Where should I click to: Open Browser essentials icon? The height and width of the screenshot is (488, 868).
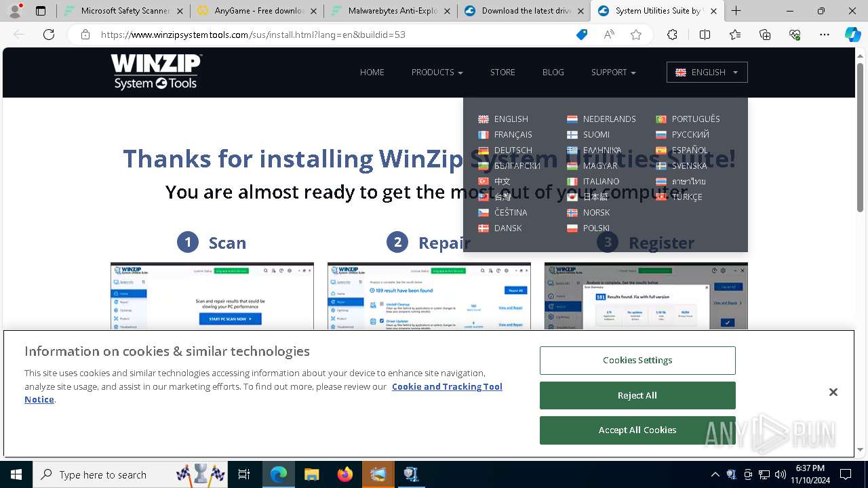(x=795, y=35)
